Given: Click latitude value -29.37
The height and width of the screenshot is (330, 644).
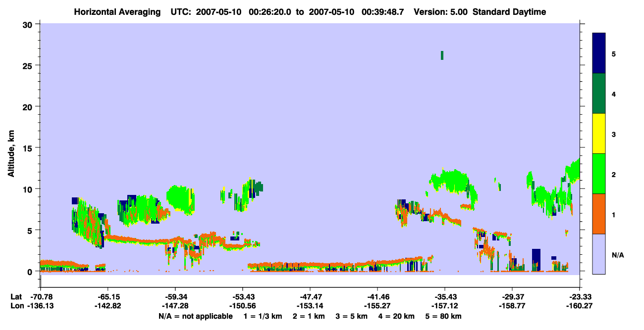Looking at the screenshot, I should click(512, 297).
